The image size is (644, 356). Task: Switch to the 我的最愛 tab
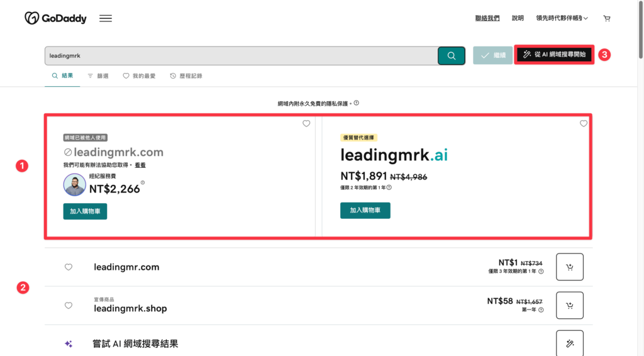[x=139, y=76]
